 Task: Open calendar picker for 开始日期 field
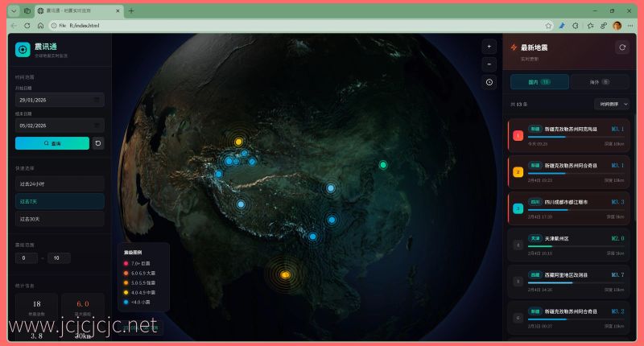pyautogui.click(x=97, y=101)
